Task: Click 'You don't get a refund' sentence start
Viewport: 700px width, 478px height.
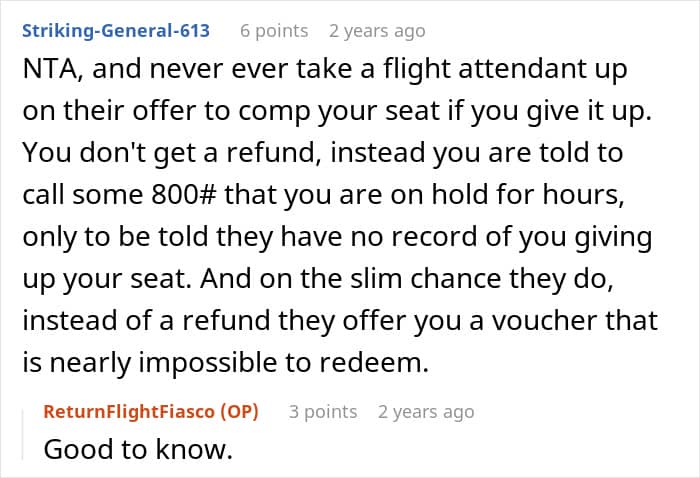Action: pyautogui.click(x=171, y=153)
